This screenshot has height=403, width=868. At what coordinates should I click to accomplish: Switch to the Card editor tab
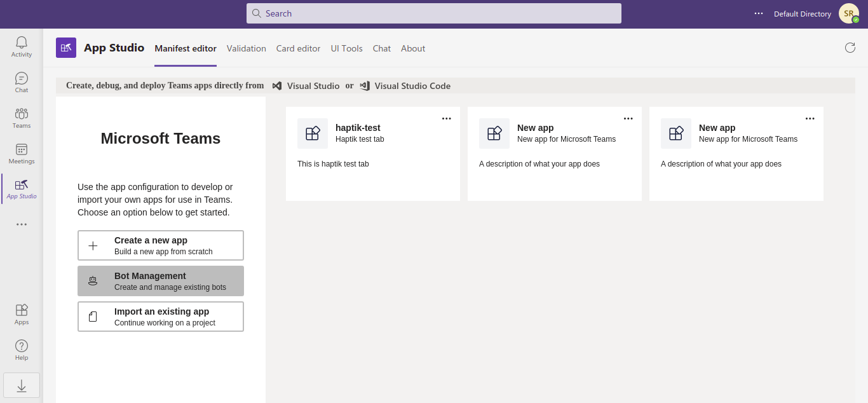click(299, 48)
